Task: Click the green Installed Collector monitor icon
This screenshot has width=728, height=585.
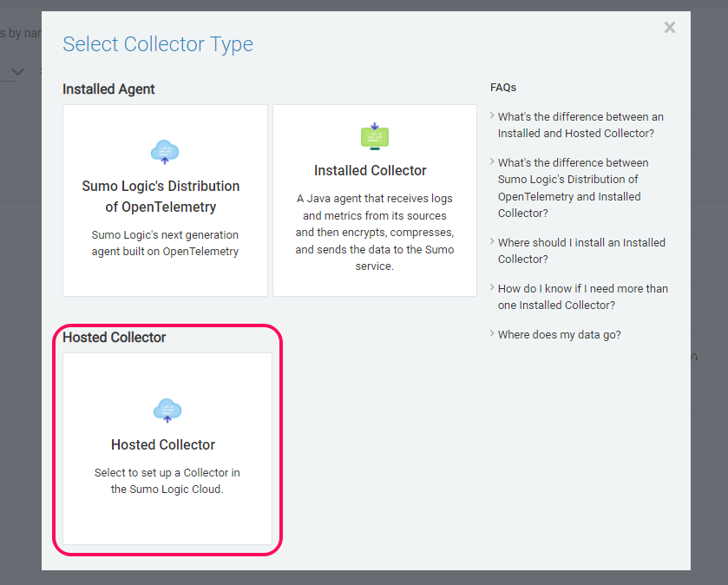Action: point(375,136)
